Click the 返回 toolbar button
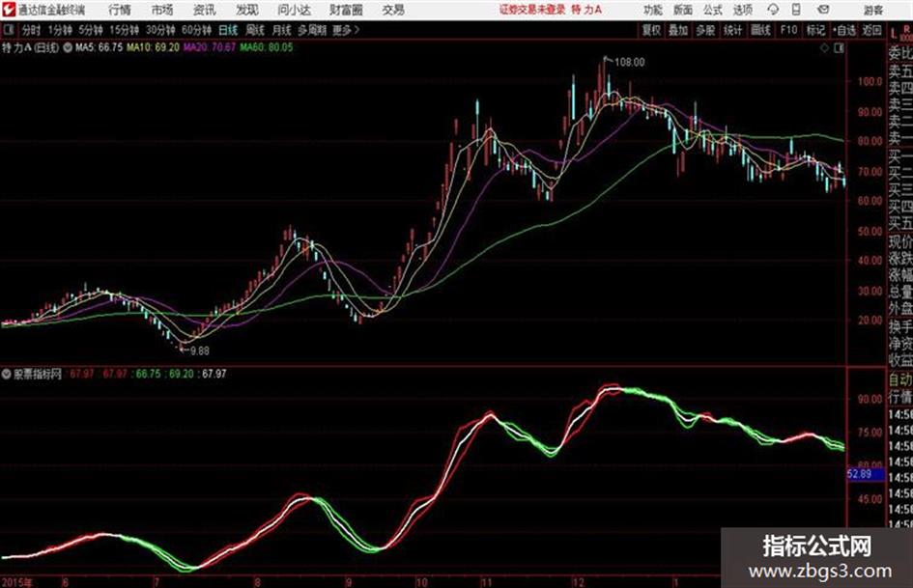The width and height of the screenshot is (913, 588). [871, 30]
